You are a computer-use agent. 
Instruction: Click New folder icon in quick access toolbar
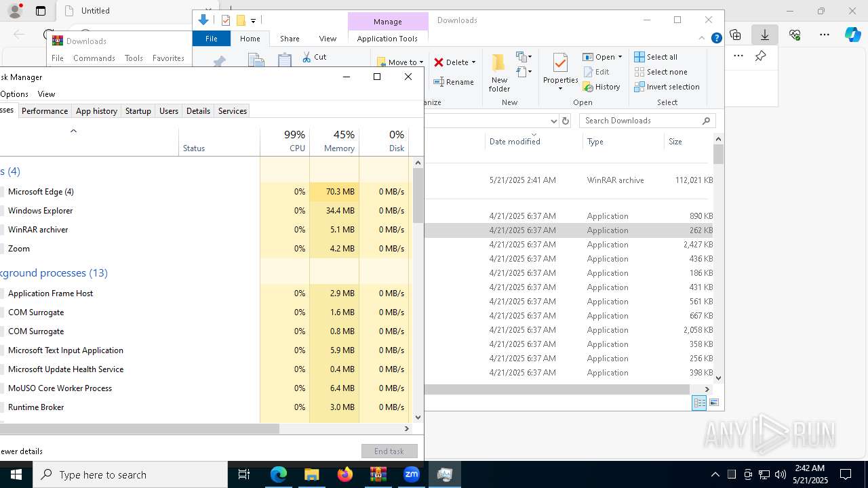coord(240,20)
